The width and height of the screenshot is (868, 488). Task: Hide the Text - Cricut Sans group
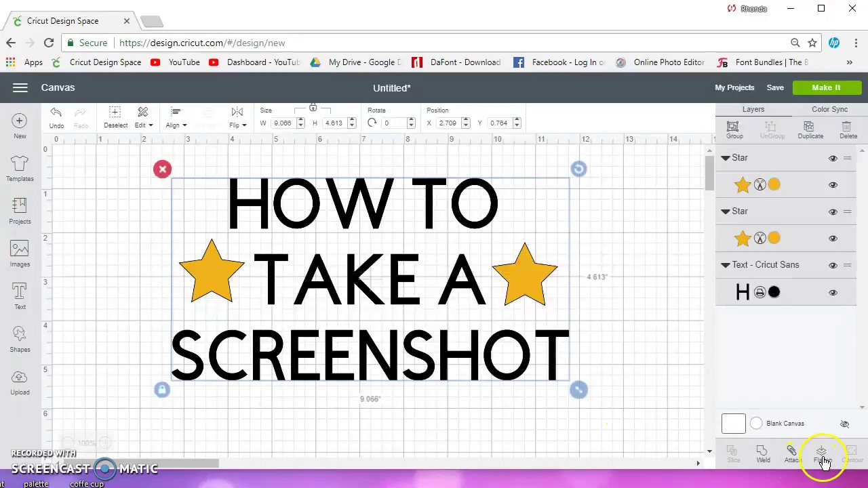833,265
